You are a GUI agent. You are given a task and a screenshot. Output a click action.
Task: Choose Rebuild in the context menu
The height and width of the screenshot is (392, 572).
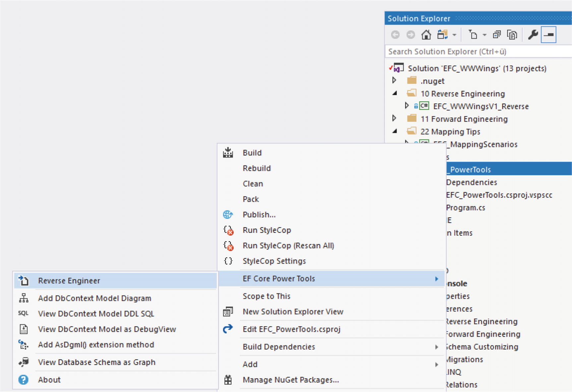tap(257, 168)
